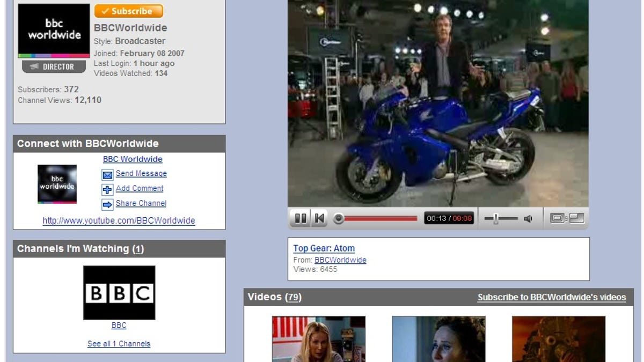Click Subscribe to BBCWorldwide's videos link
This screenshot has height=362, width=644.
coord(552,297)
